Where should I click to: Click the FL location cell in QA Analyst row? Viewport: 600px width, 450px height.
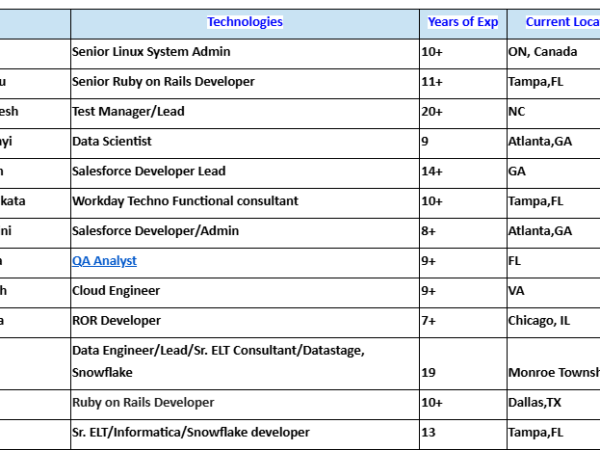pyautogui.click(x=554, y=263)
